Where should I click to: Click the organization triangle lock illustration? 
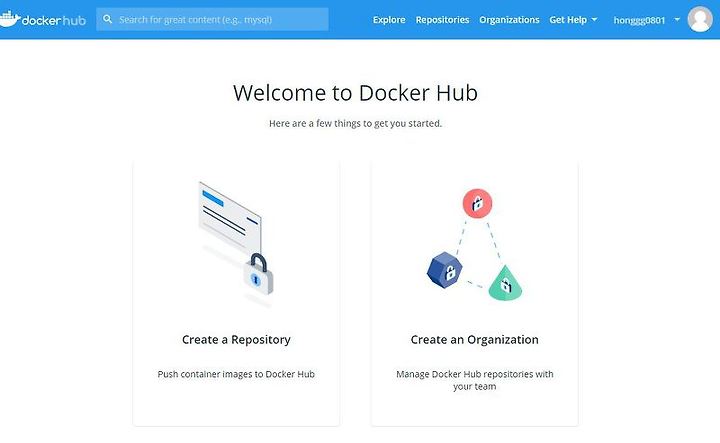[x=474, y=245]
